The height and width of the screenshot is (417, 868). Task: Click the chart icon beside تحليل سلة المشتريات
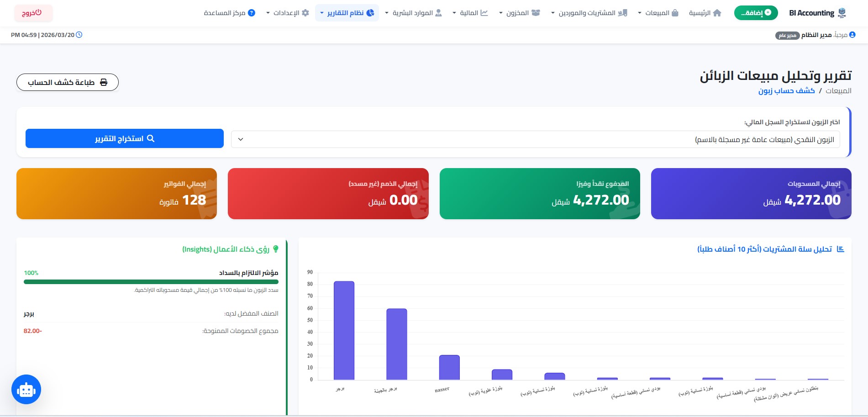click(840, 249)
